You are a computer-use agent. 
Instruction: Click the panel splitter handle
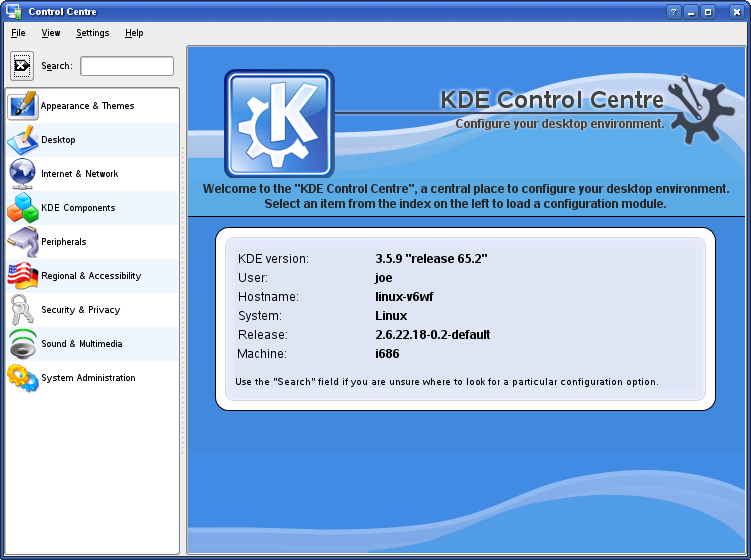(x=183, y=302)
